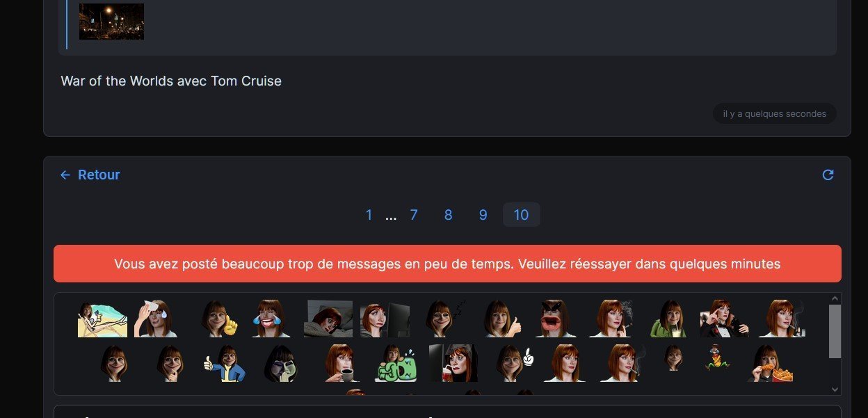Go to page 1
Image resolution: width=868 pixels, height=418 pixels.
(x=369, y=215)
